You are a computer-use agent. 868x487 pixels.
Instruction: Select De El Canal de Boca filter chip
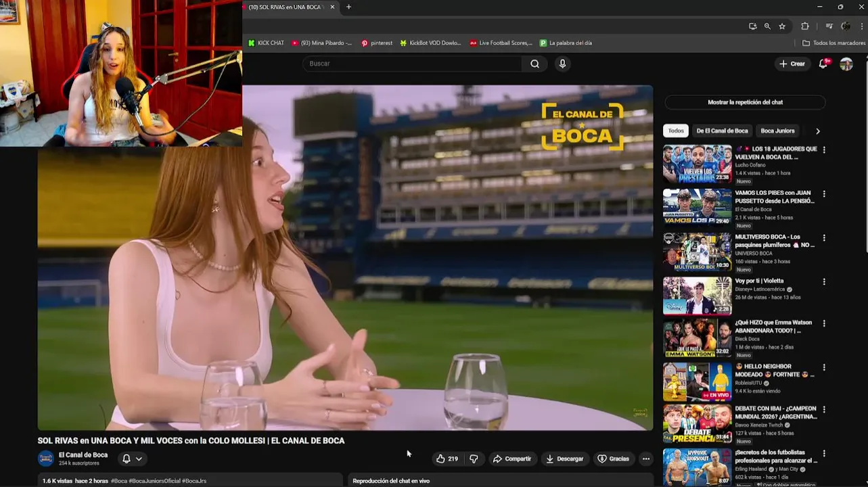(x=722, y=131)
